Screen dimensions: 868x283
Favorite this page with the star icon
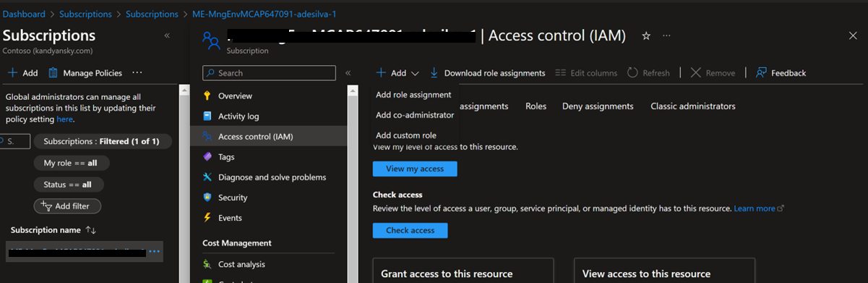646,35
